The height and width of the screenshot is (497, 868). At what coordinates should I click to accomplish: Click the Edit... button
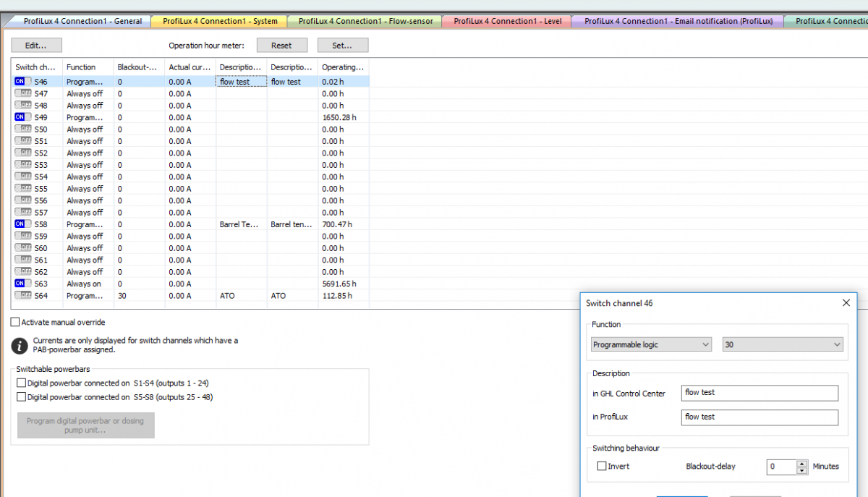[x=35, y=46]
